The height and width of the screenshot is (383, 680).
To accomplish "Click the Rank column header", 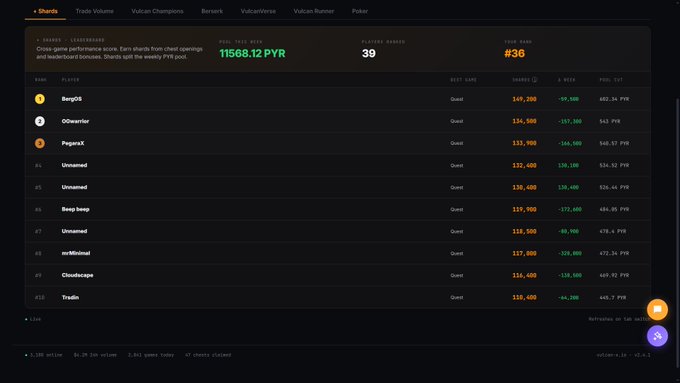I will point(41,80).
